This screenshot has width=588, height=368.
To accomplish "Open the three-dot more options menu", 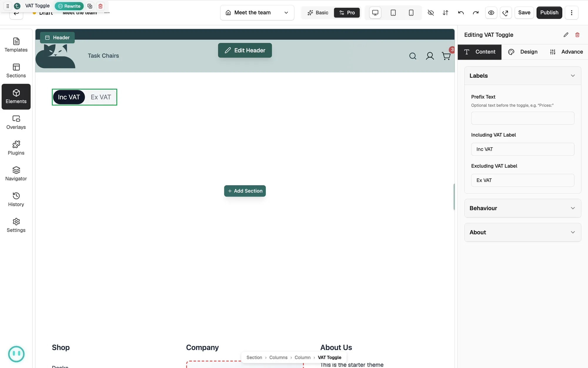I will coord(572,13).
